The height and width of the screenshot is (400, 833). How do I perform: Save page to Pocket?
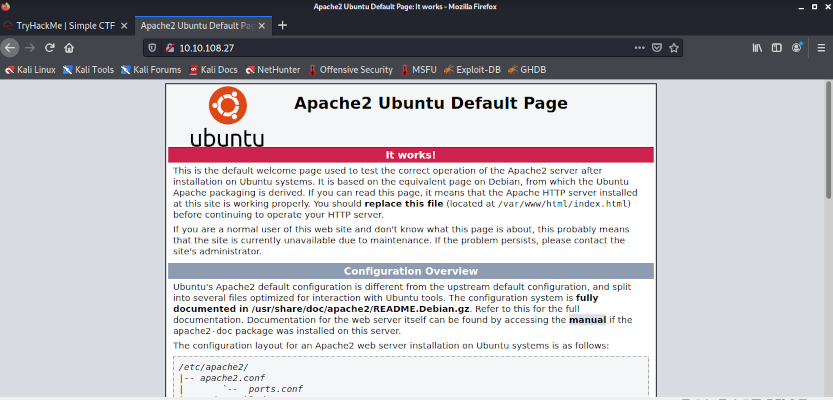[656, 47]
